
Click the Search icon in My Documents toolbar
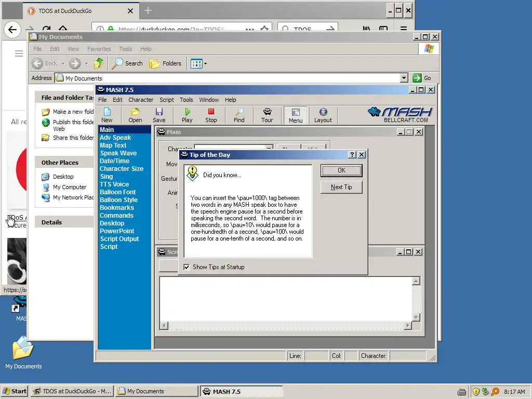128,63
